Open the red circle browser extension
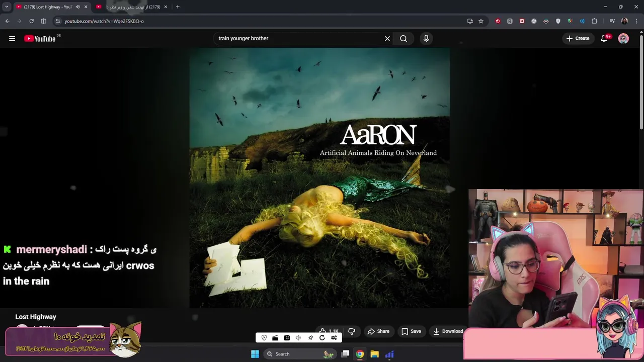Image resolution: width=644 pixels, height=362 pixels. pos(498,21)
